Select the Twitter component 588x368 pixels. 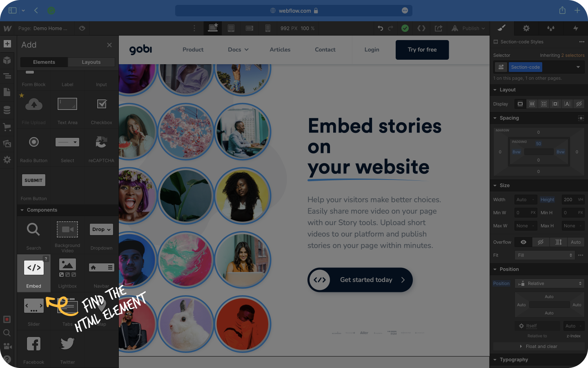tap(67, 349)
